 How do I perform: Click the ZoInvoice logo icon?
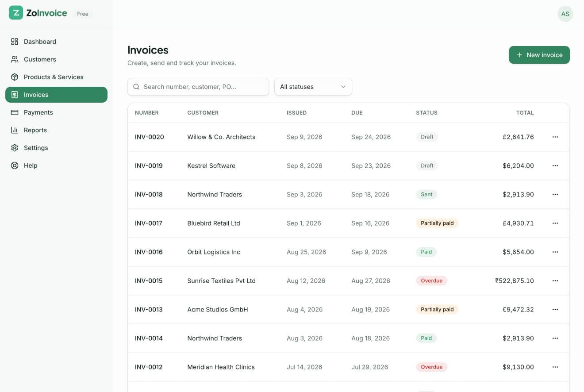pos(16,13)
